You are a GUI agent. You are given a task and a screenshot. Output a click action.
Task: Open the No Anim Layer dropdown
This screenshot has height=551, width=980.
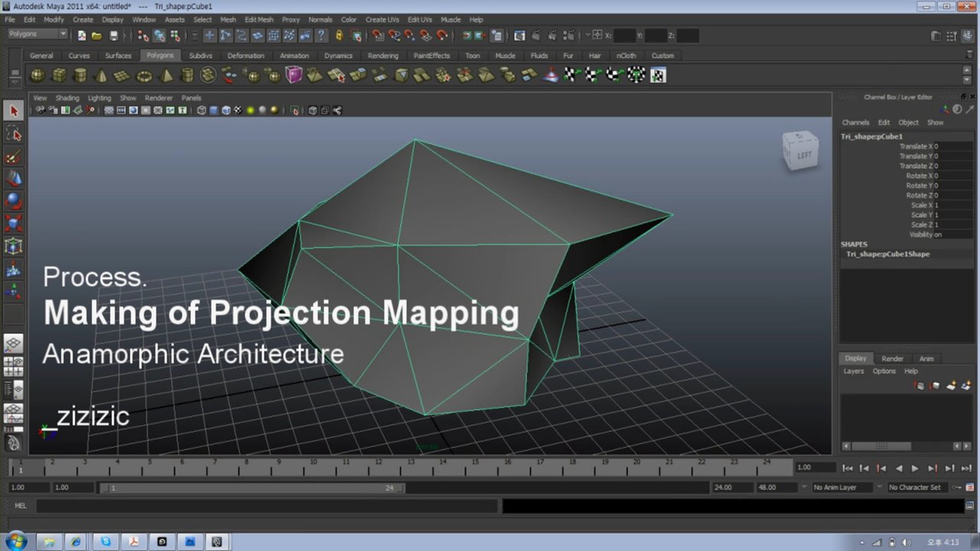pyautogui.click(x=842, y=487)
